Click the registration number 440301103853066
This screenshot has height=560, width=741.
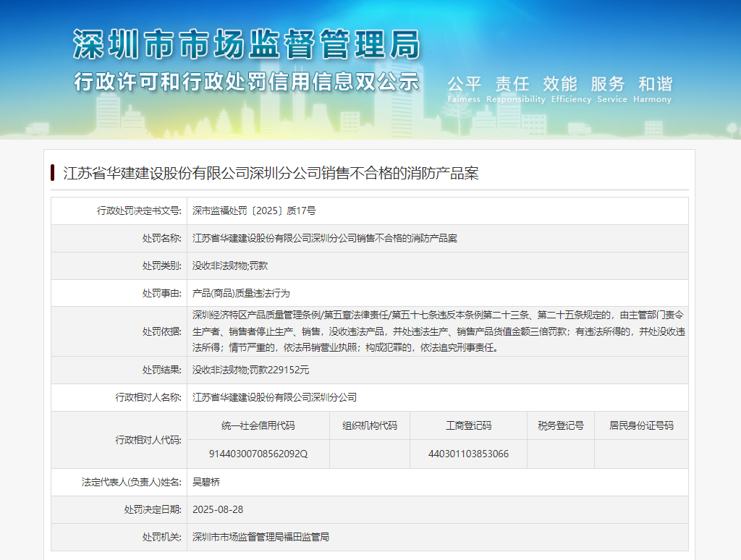pyautogui.click(x=468, y=454)
